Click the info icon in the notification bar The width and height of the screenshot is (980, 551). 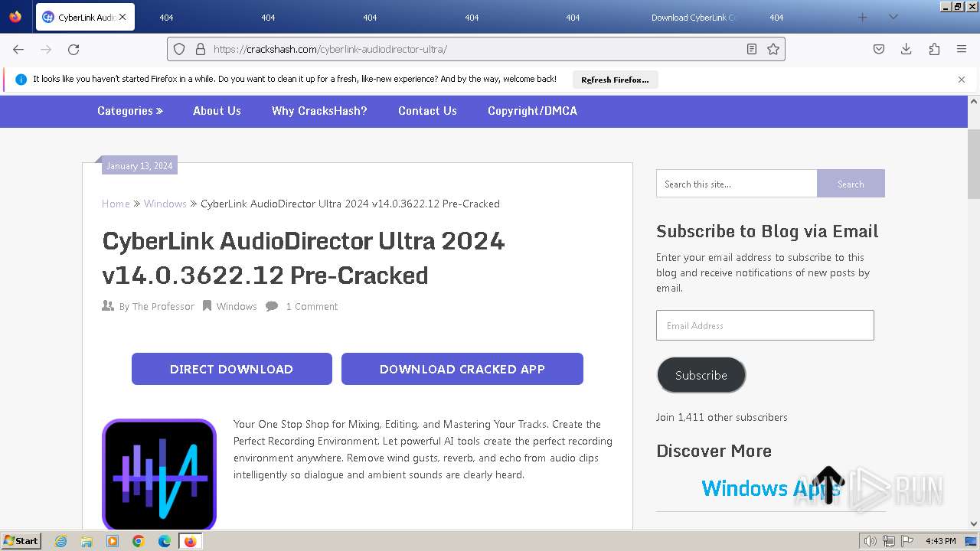(x=21, y=80)
